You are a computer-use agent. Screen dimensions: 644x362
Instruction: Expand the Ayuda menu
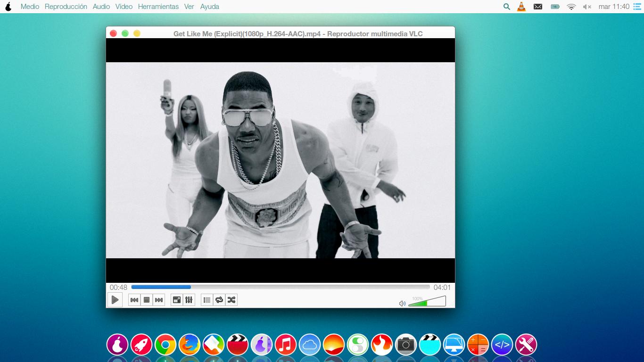pos(210,7)
